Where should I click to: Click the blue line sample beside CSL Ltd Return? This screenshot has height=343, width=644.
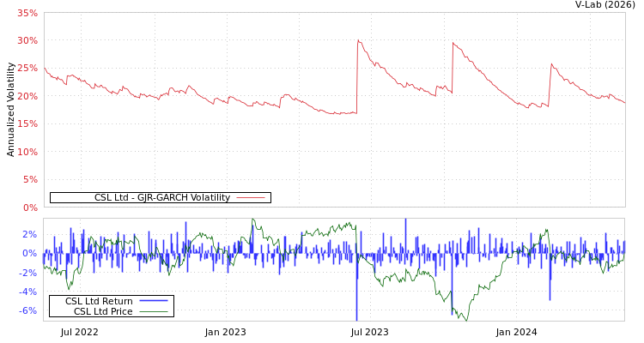point(153,301)
